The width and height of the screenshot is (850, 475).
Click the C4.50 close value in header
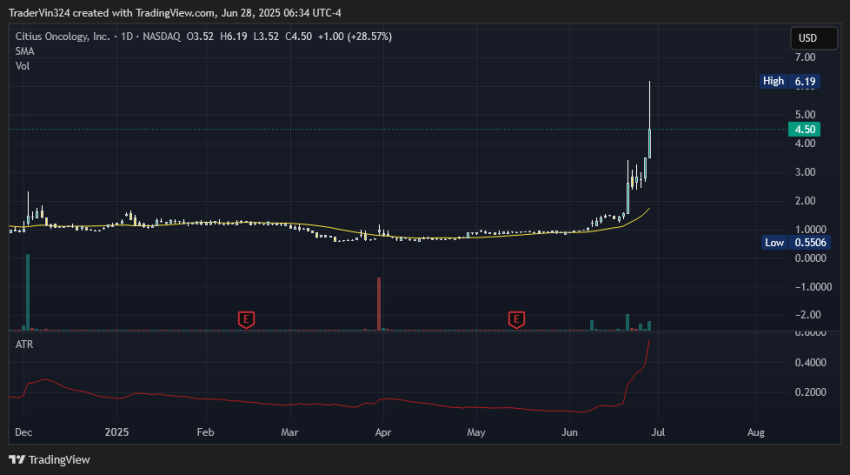299,36
